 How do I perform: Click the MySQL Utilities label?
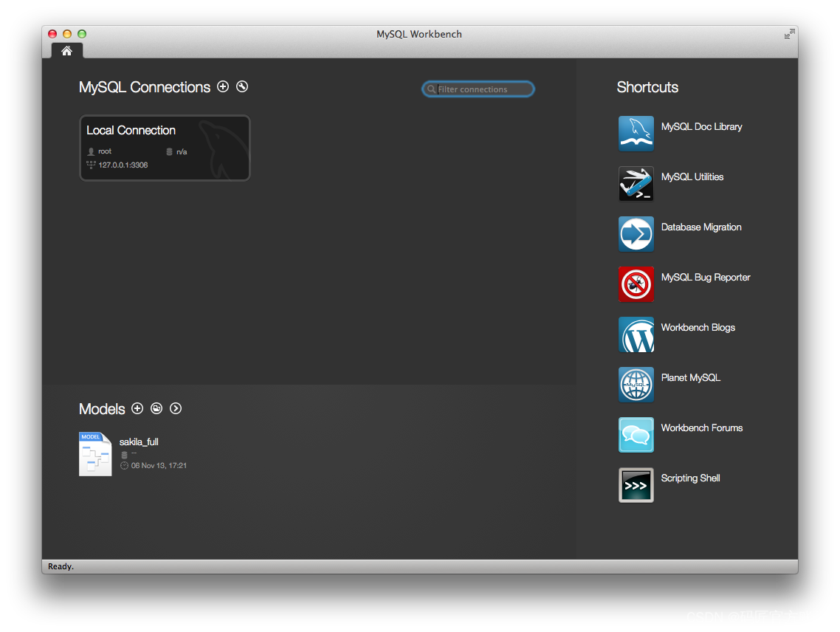692,177
